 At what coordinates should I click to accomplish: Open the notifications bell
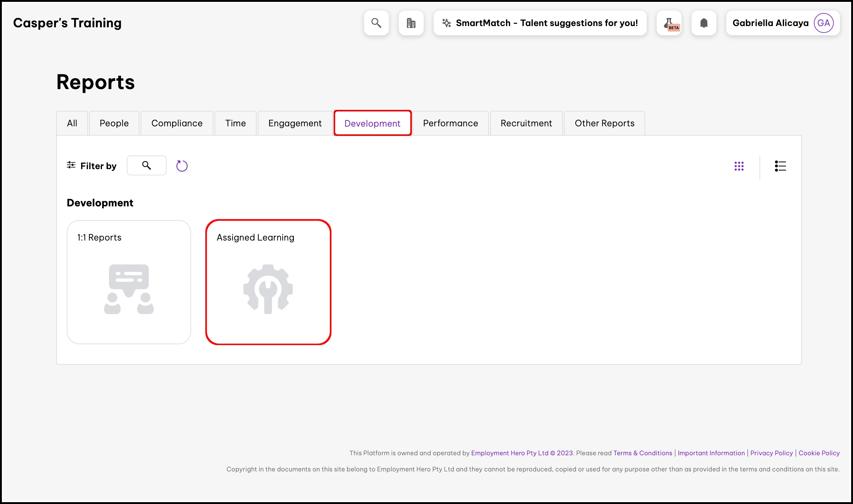coord(704,23)
